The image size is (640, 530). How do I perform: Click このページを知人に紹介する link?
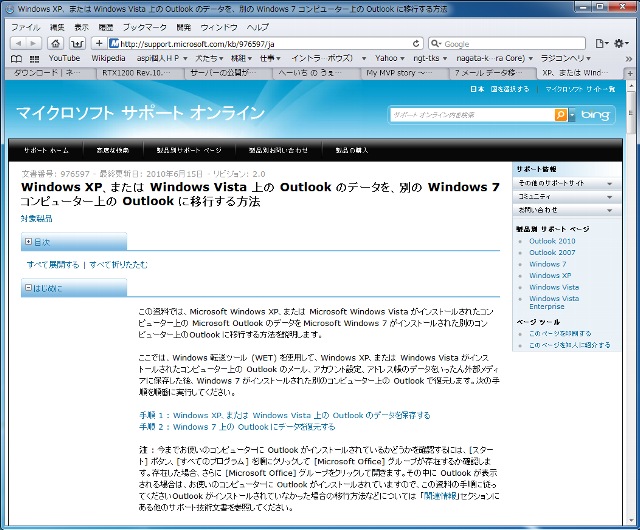point(569,345)
